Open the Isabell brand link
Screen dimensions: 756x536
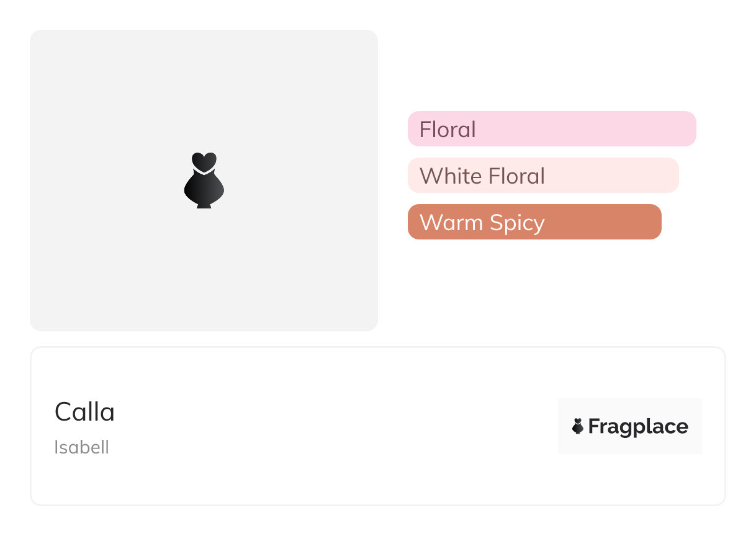coord(81,447)
